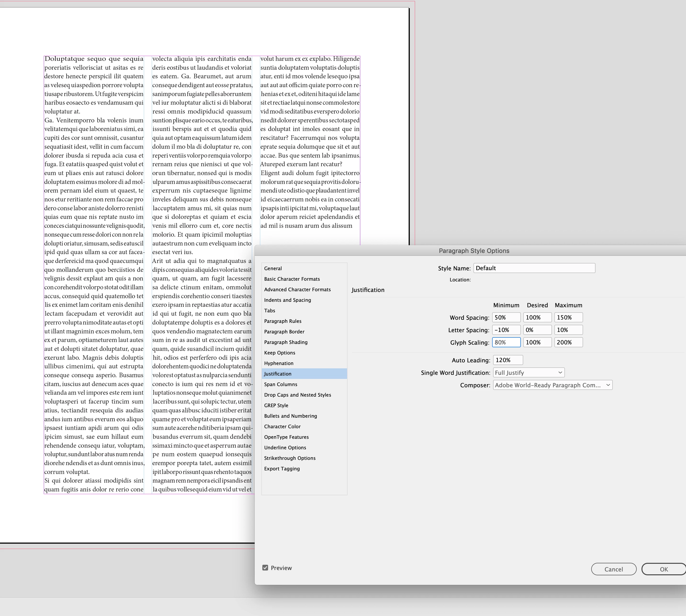Screen dimensions: 686x616
Task: Open Span Columns options
Action: (x=281, y=384)
